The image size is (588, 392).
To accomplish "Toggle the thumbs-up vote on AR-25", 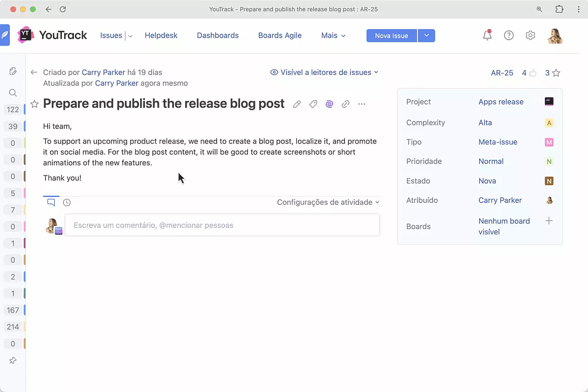I will pos(533,73).
